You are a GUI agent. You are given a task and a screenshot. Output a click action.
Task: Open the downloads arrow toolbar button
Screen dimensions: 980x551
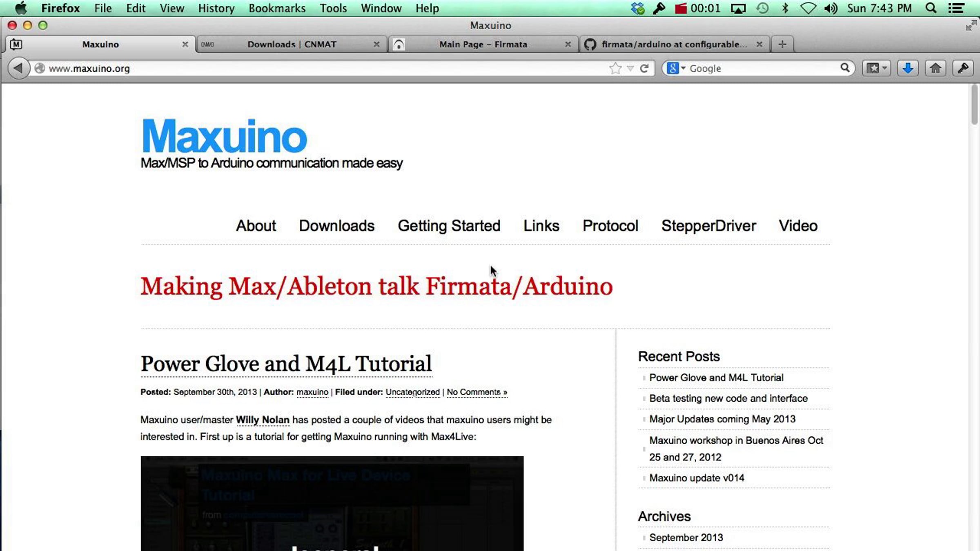point(907,68)
